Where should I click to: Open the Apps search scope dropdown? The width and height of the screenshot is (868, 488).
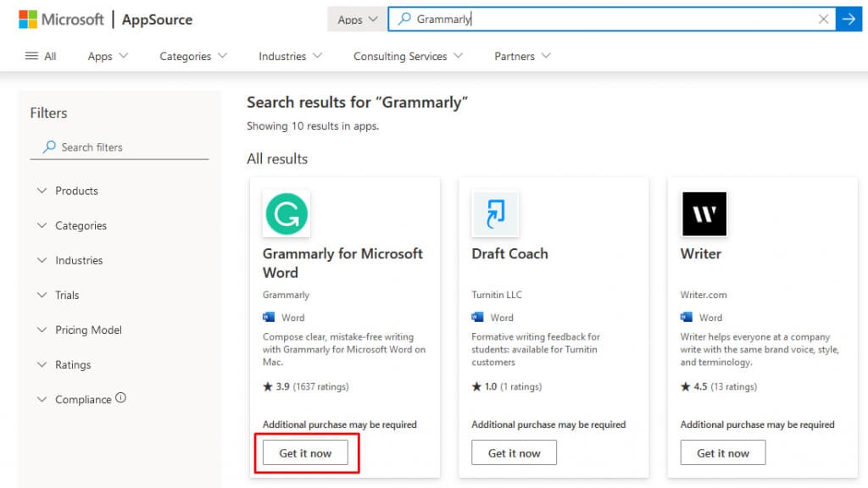tap(357, 19)
